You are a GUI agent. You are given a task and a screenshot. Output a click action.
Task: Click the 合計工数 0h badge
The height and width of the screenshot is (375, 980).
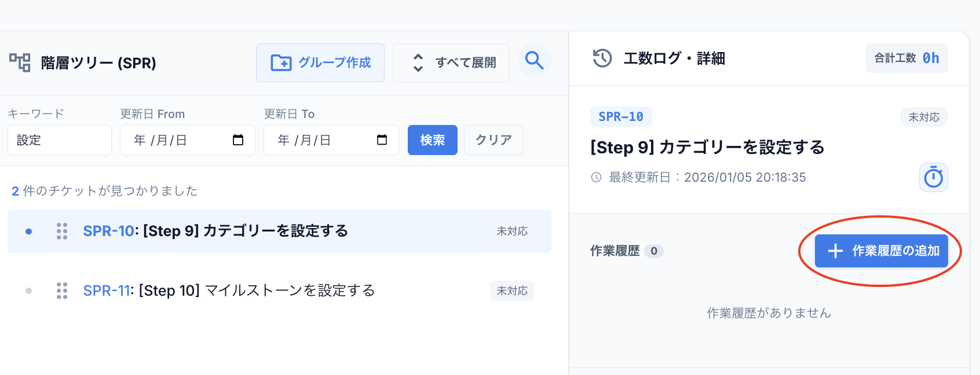906,58
